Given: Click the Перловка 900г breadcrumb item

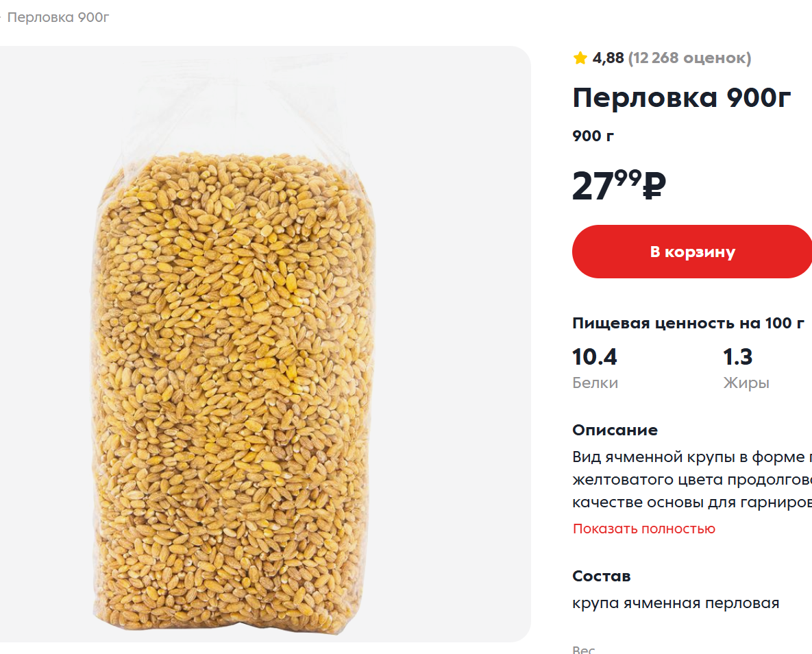Looking at the screenshot, I should [58, 17].
